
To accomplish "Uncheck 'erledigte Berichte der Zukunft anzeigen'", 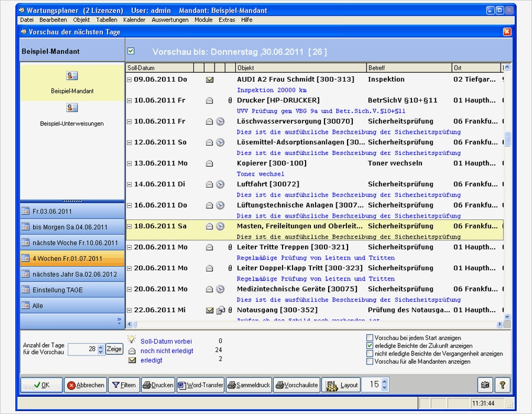I will click(x=369, y=346).
